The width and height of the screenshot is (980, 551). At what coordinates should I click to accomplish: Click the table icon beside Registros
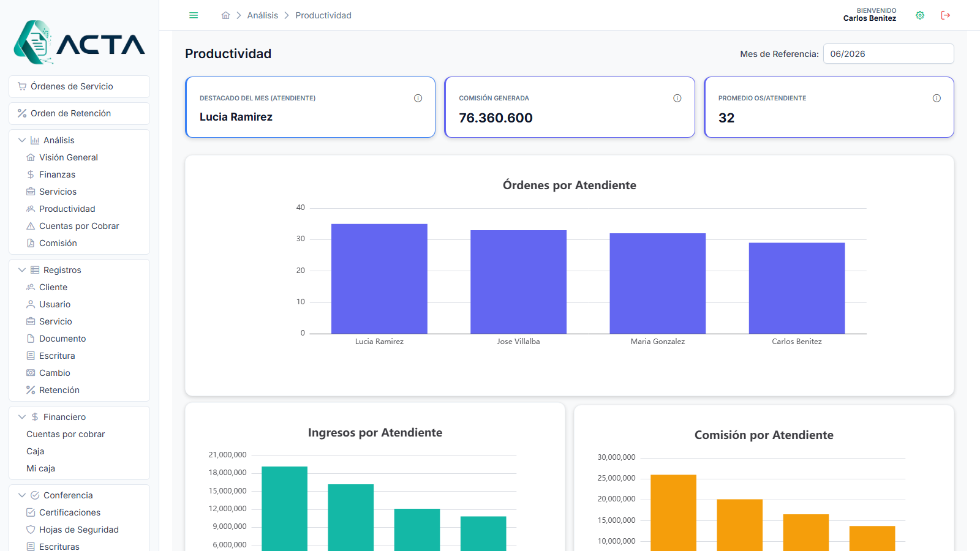35,270
